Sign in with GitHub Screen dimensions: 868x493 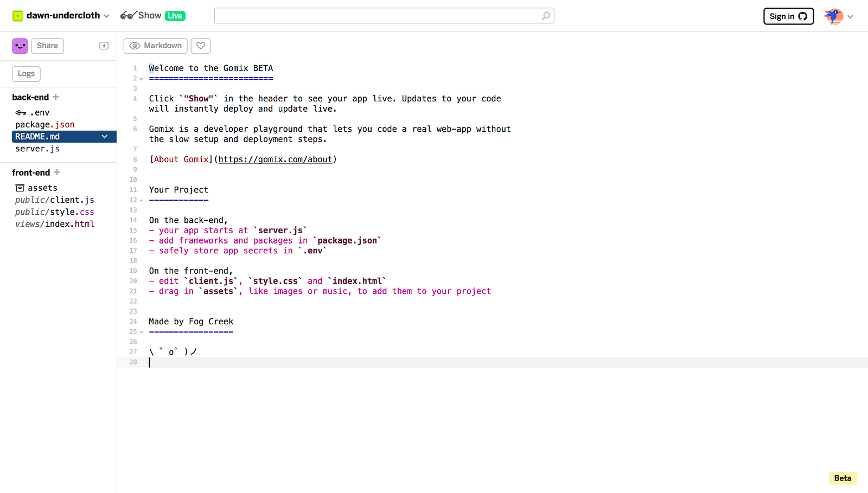click(x=788, y=16)
